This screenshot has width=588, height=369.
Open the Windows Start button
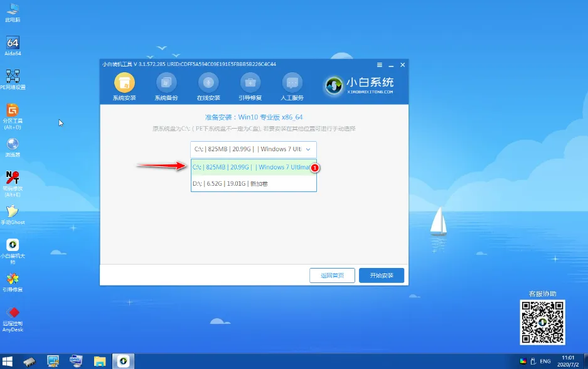[7, 361]
